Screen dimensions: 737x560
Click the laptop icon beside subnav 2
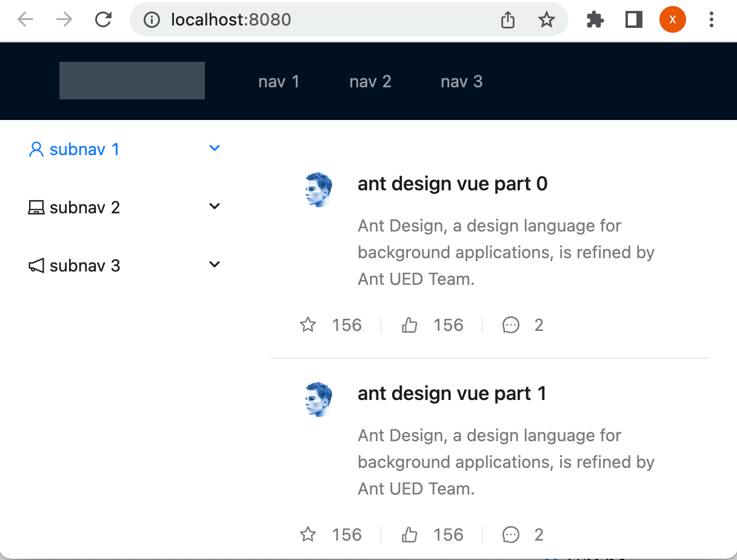[36, 207]
